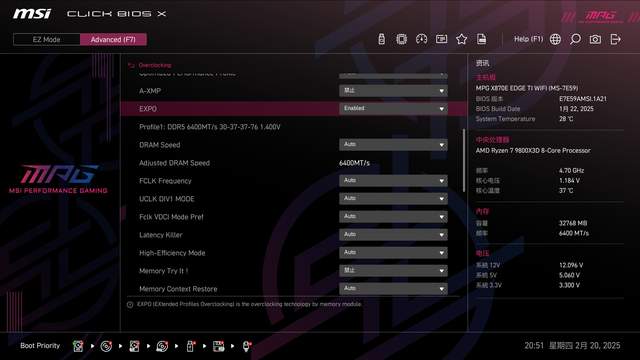Click BIOS version E7E59AMSI.1A21 value
The image size is (640, 360).
point(582,99)
